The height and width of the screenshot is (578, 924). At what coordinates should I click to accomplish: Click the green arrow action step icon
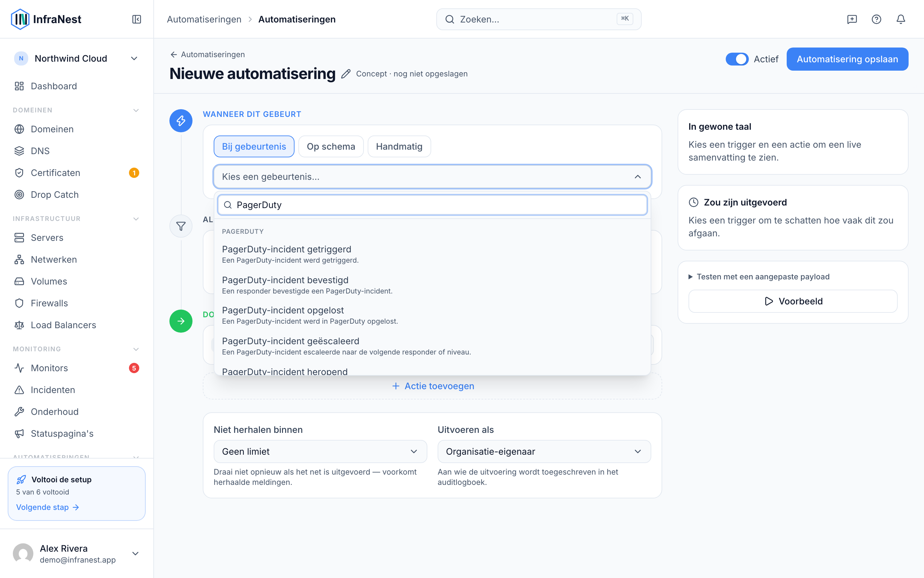point(181,321)
